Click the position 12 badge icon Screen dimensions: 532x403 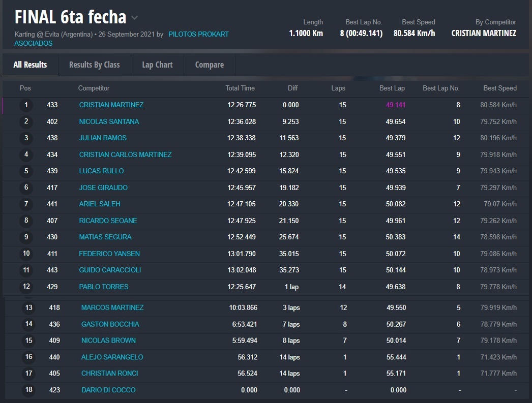(26, 287)
